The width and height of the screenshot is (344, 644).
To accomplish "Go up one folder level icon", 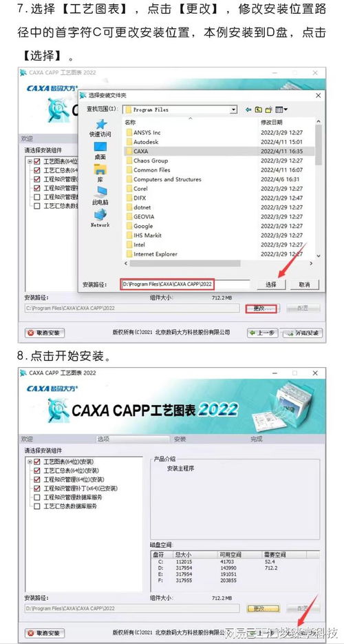I will tap(259, 110).
